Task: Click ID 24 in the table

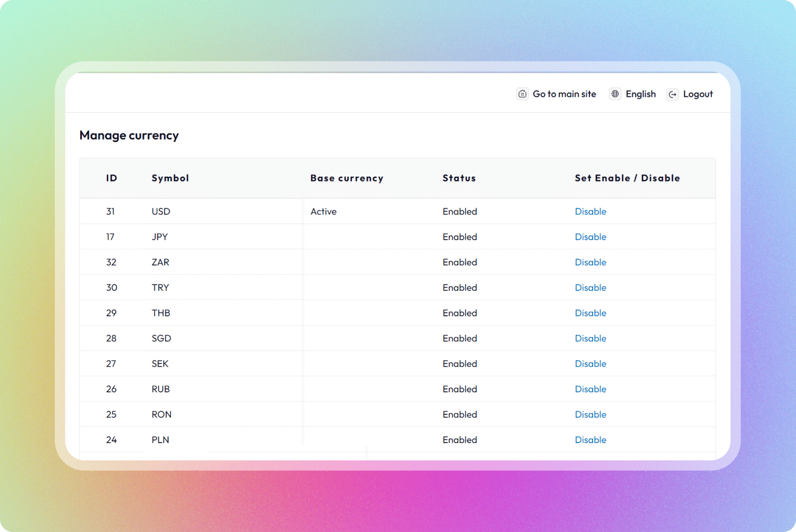Action: tap(111, 440)
